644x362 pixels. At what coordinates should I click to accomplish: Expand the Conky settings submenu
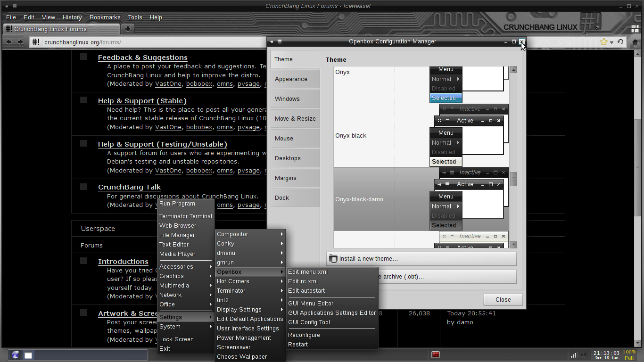[x=250, y=244]
